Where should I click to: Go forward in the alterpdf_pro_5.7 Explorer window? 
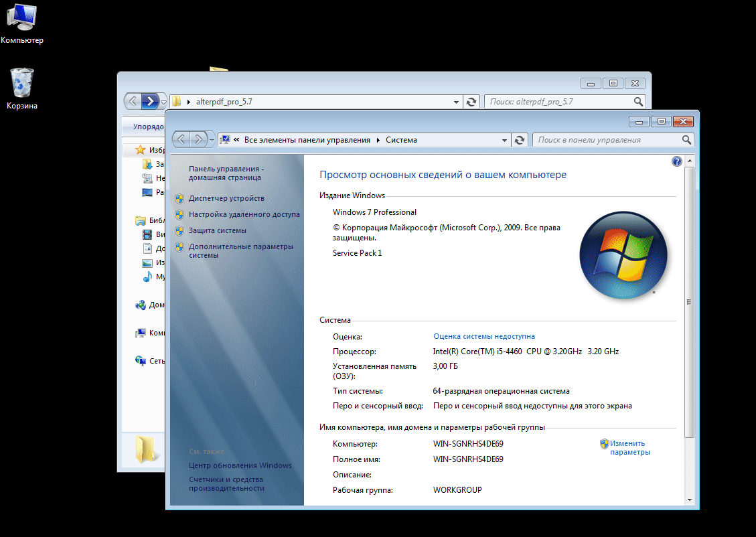[x=150, y=101]
